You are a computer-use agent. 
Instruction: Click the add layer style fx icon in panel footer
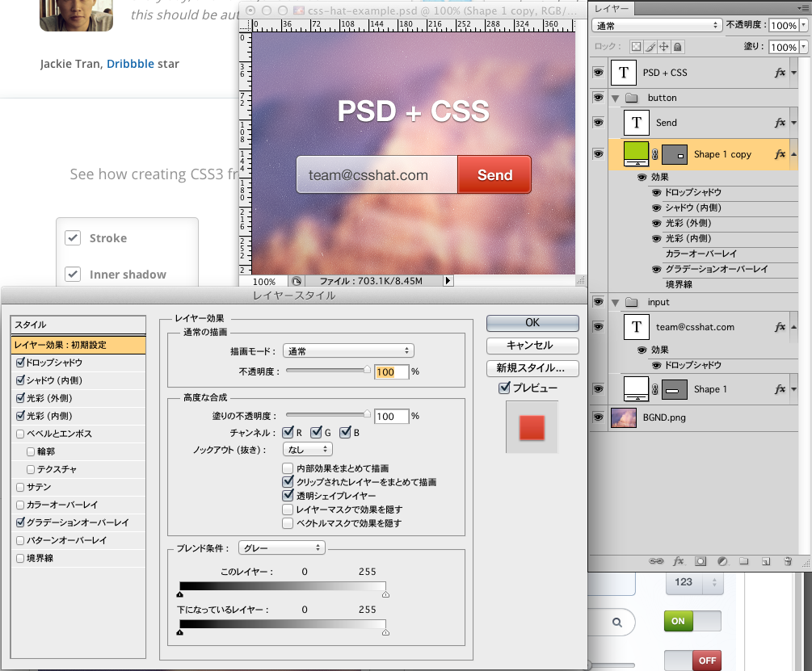pos(679,561)
